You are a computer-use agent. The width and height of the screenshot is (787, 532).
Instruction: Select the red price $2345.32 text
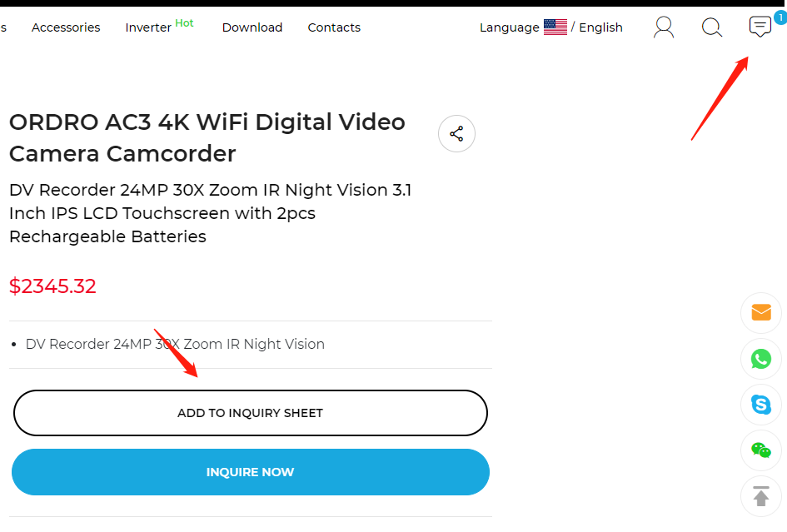[52, 286]
